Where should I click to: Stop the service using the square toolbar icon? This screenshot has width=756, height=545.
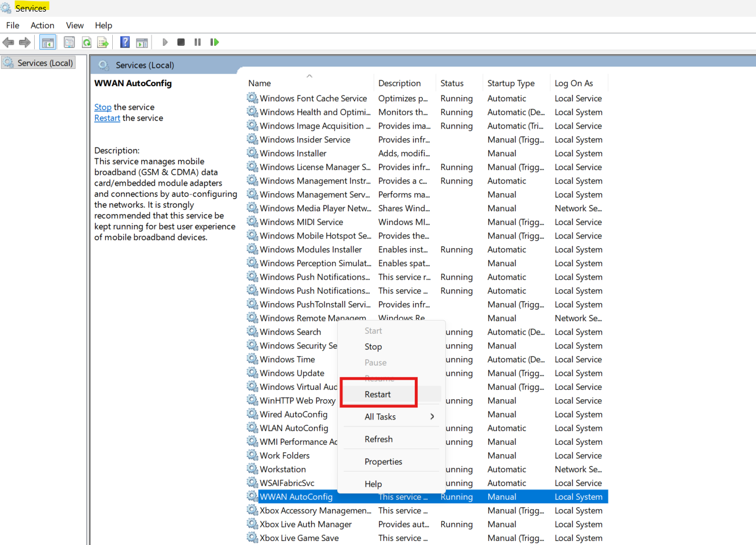point(180,42)
